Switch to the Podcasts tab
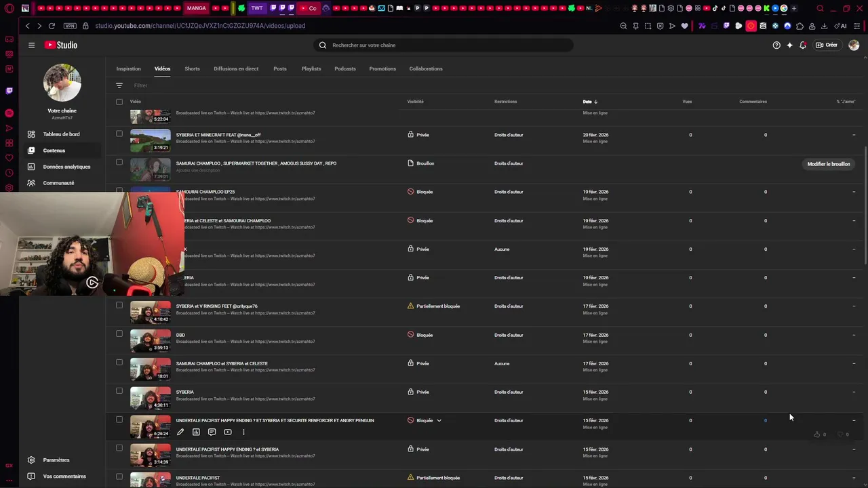868x488 pixels. tap(345, 68)
